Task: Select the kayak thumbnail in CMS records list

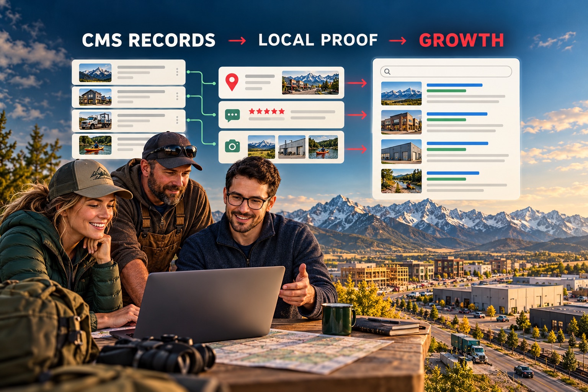Action: pyautogui.click(x=95, y=145)
